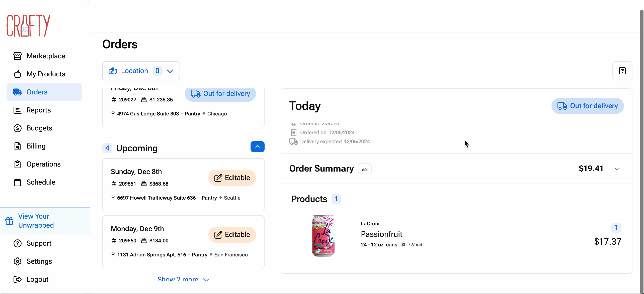Click the Logout arrow icon
The height and width of the screenshot is (294, 644).
point(17,279)
